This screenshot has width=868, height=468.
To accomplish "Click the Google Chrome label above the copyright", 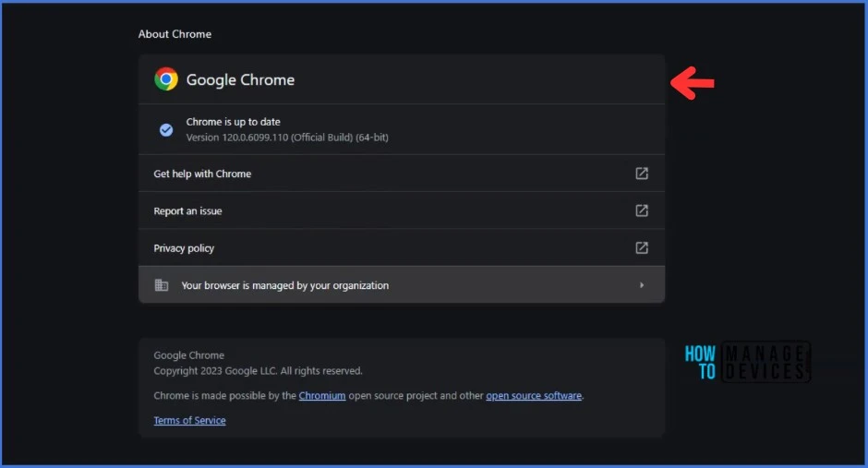I will (188, 355).
